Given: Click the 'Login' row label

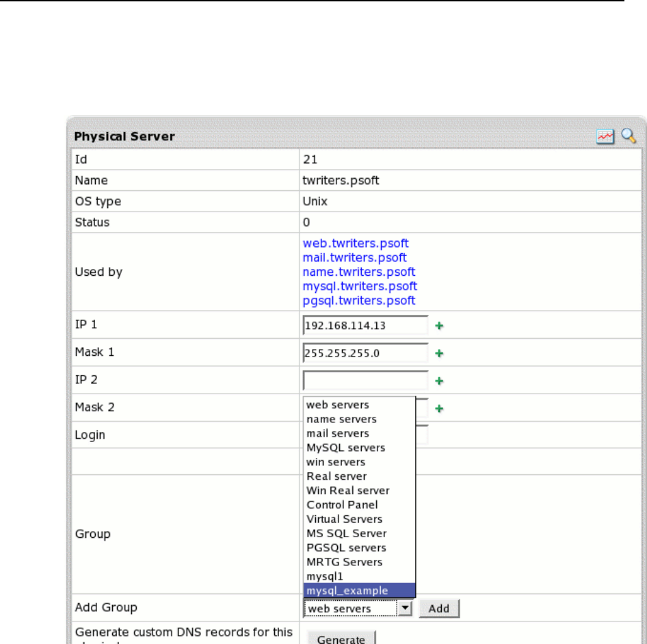Looking at the screenshot, I should 90,435.
